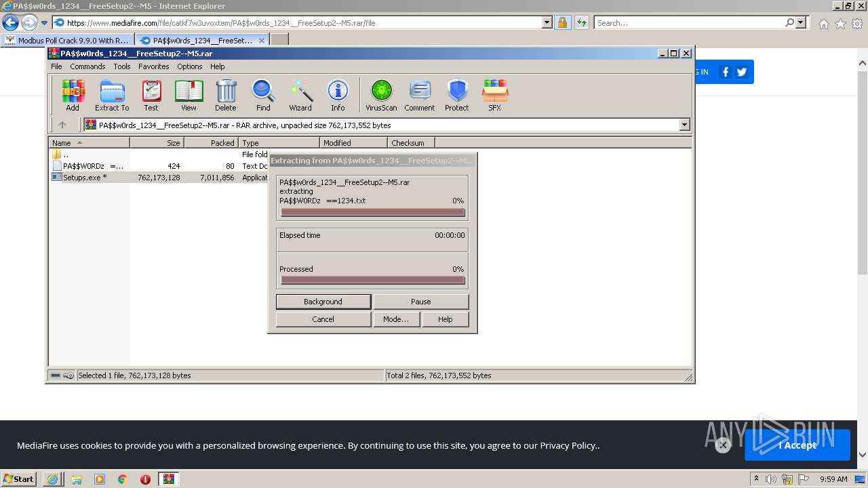
Task: Expand the IE address bar dropdown
Action: (547, 22)
